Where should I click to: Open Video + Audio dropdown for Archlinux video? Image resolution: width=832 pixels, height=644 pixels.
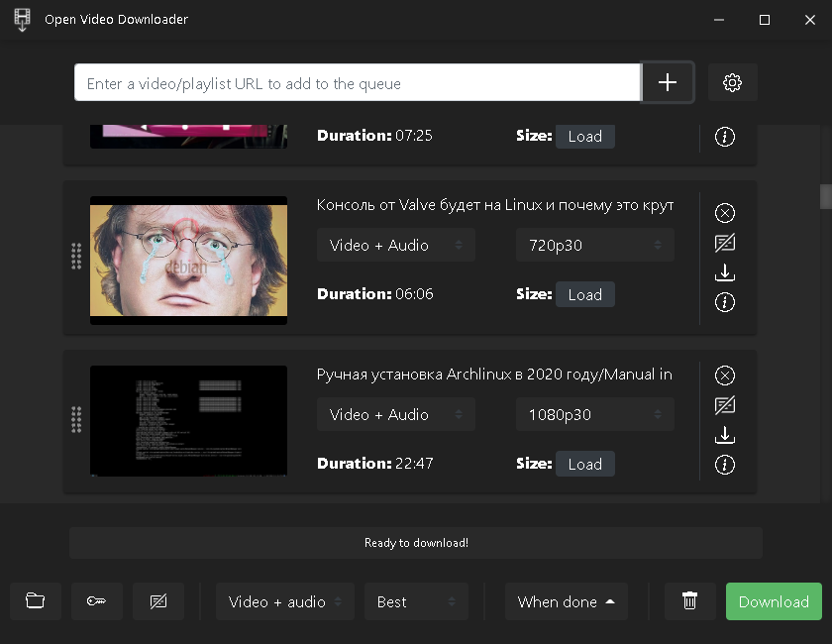[x=396, y=414]
